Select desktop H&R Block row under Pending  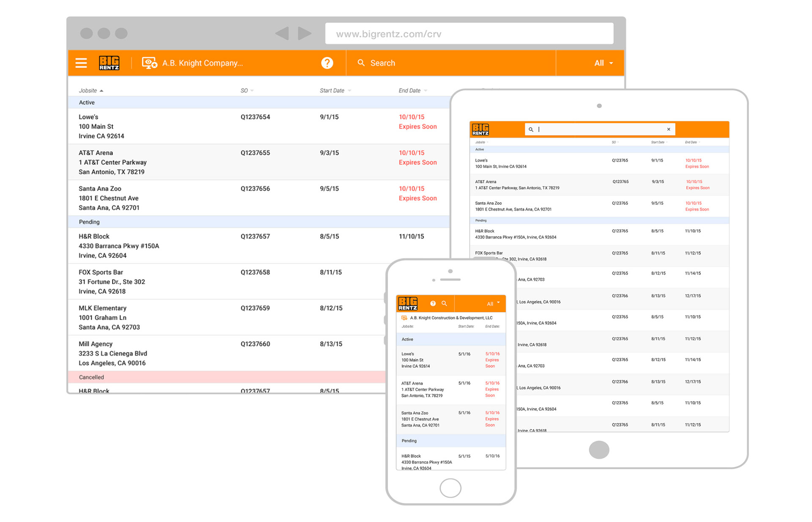(259, 246)
